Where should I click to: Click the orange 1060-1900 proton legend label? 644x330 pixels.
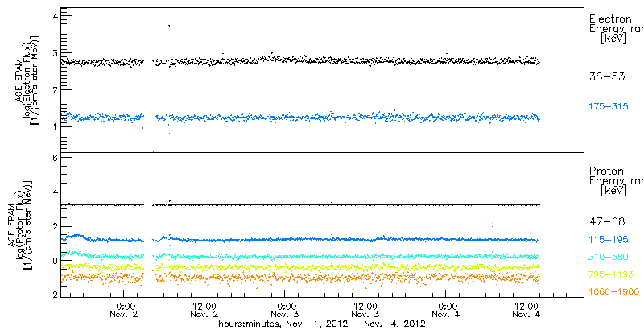click(613, 292)
